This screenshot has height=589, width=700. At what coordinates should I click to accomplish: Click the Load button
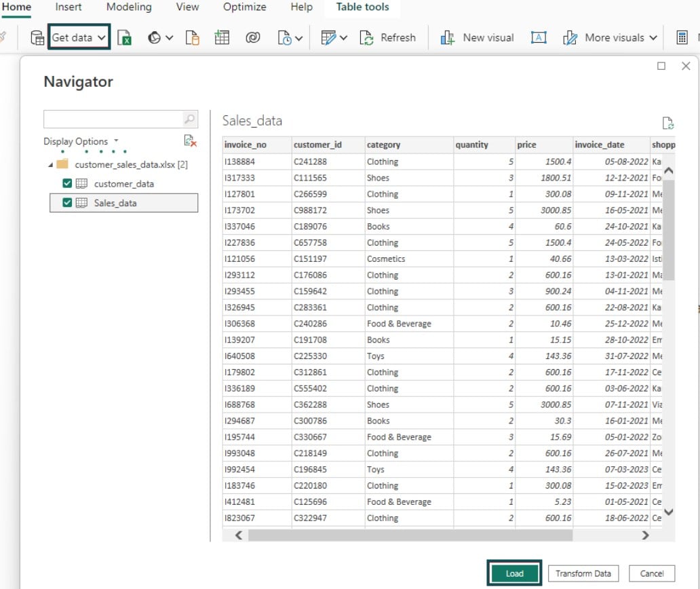click(514, 573)
